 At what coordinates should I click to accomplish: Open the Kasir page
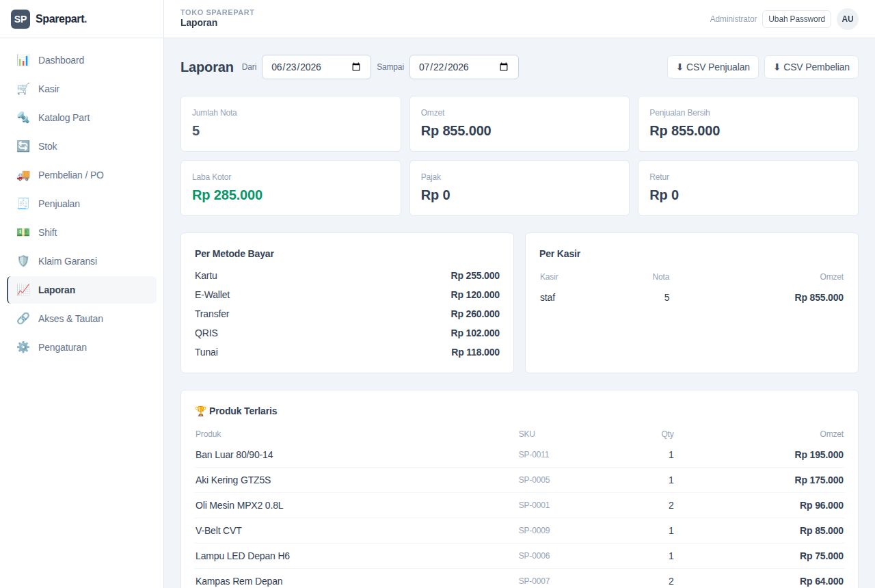pyautogui.click(x=81, y=89)
